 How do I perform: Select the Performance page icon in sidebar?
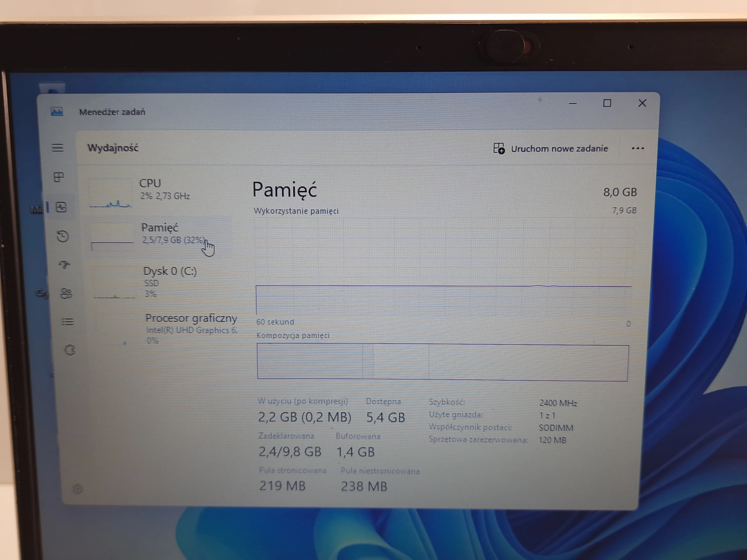point(61,207)
